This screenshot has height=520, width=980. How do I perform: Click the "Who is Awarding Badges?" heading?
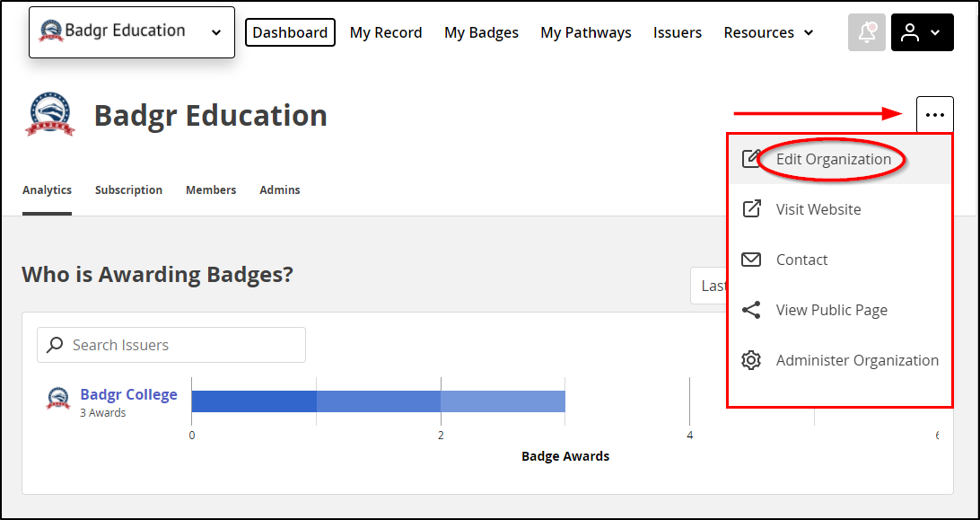click(158, 274)
